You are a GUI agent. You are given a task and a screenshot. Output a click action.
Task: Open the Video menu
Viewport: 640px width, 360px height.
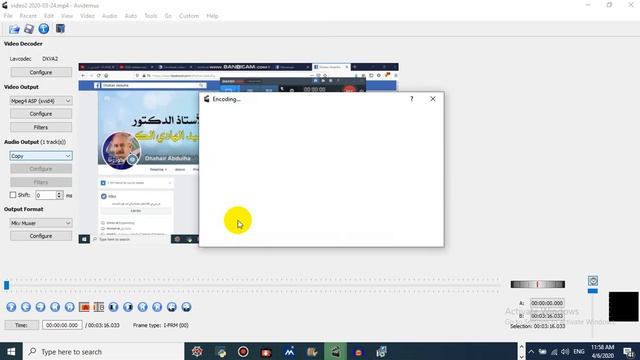(87, 16)
